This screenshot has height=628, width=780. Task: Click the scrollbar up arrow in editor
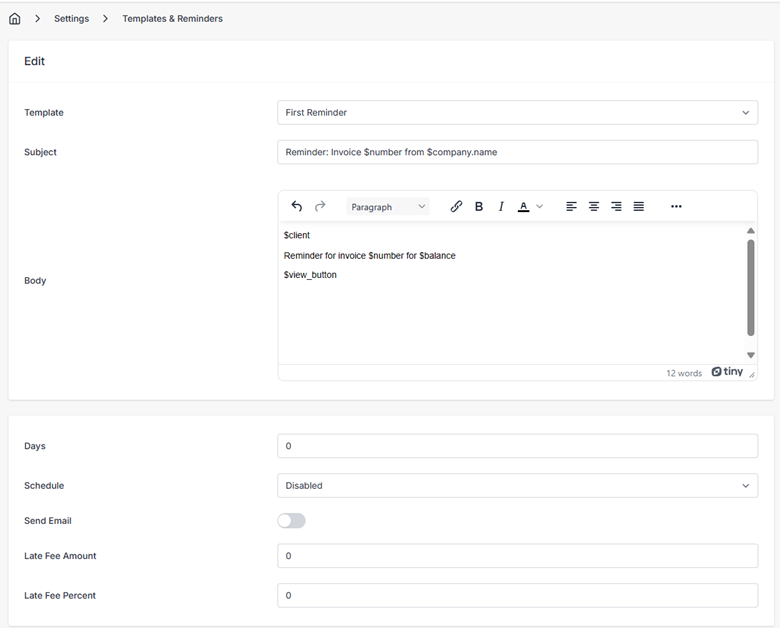tap(751, 231)
